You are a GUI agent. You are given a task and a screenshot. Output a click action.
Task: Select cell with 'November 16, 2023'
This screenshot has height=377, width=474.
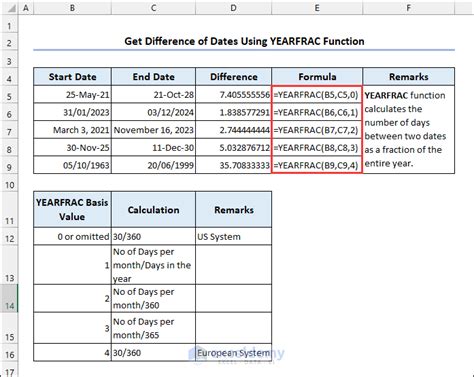153,130
